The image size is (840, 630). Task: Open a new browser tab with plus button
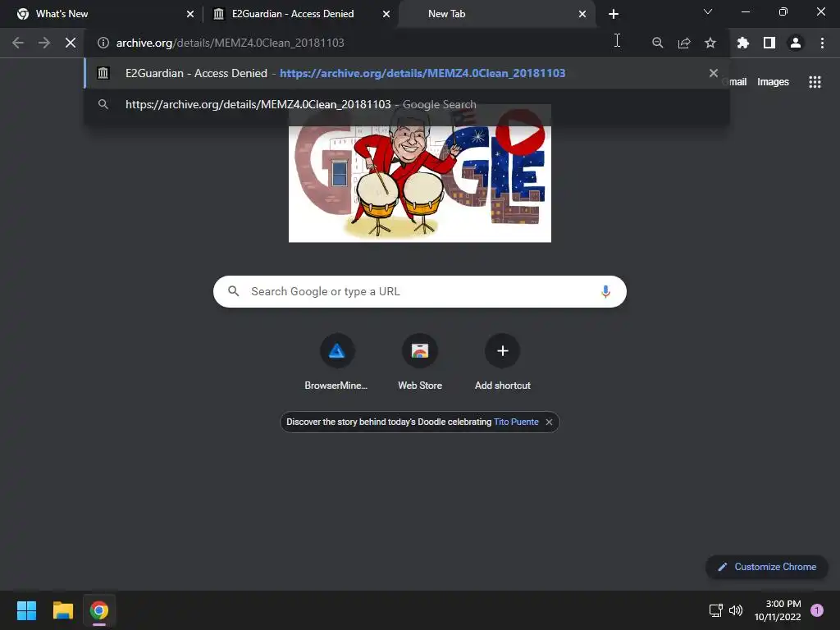[614, 14]
